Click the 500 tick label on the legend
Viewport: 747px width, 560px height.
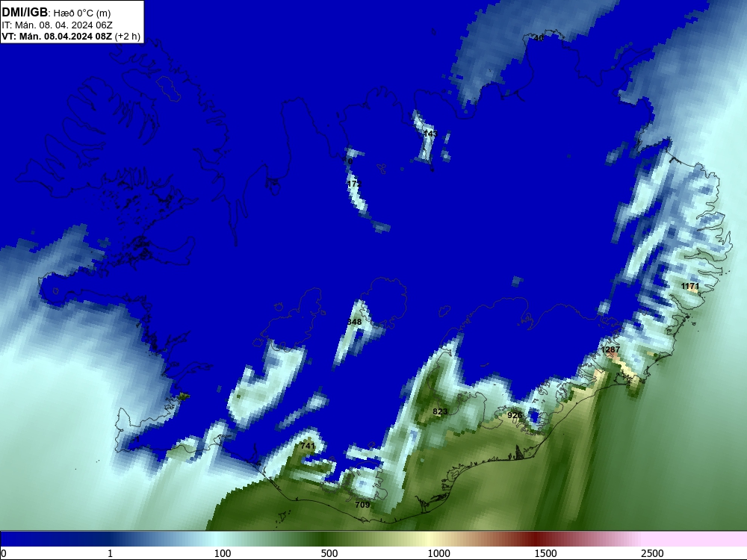pyautogui.click(x=329, y=553)
